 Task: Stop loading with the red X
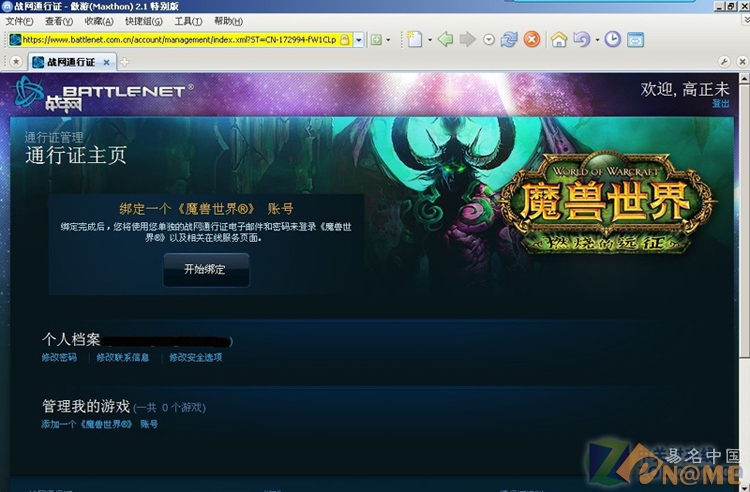point(531,39)
